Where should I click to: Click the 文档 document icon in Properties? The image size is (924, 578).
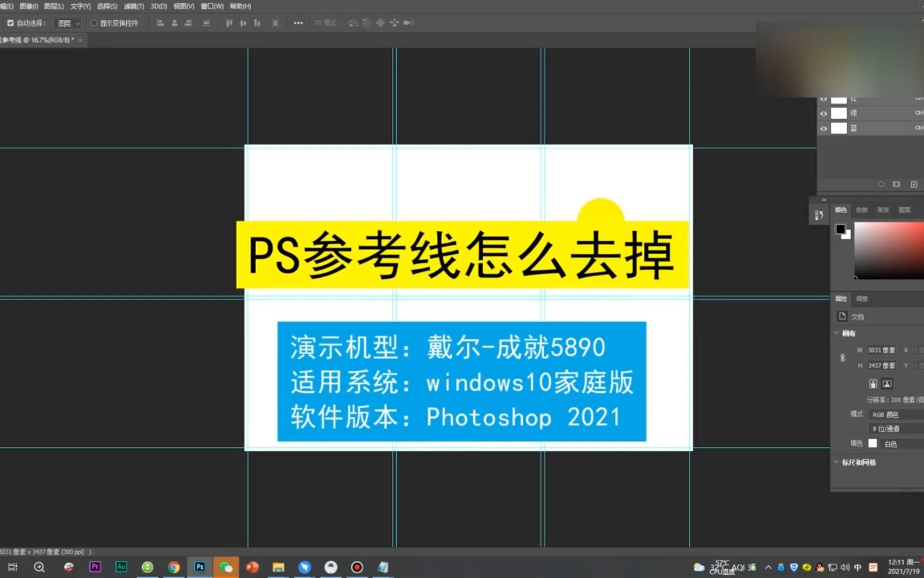click(x=842, y=316)
